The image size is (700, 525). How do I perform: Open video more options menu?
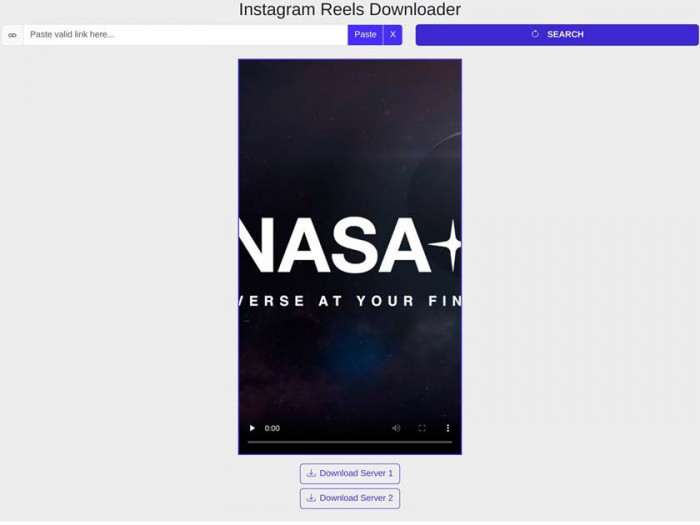pos(448,428)
